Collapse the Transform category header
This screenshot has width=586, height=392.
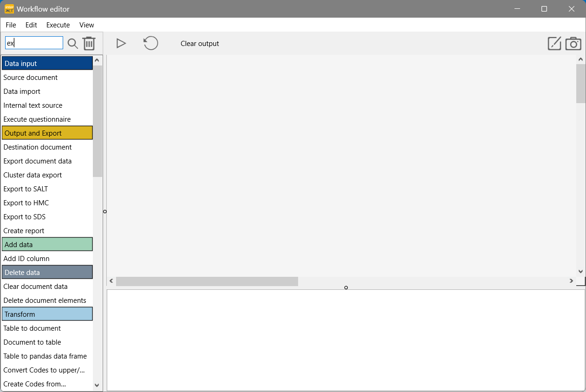(x=47, y=314)
